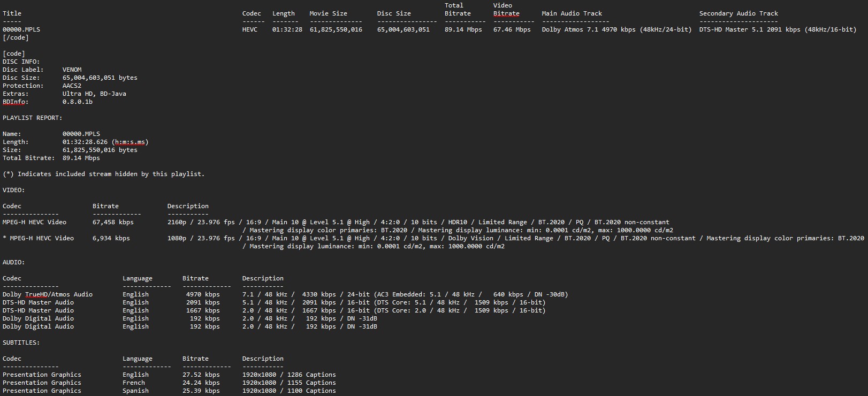
Task: Select the AUDIO: section heading
Action: (14, 262)
